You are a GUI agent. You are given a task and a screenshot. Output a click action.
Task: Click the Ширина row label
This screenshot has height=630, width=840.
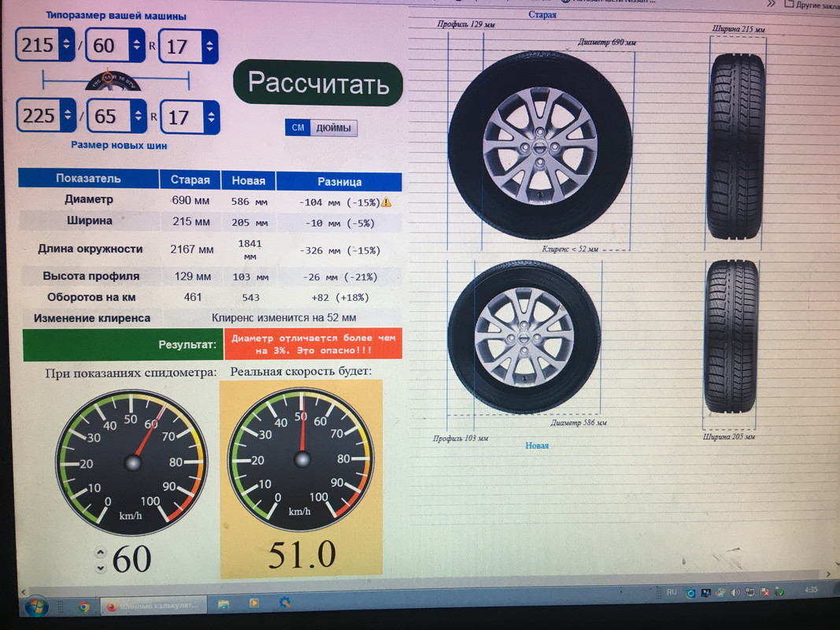[90, 220]
